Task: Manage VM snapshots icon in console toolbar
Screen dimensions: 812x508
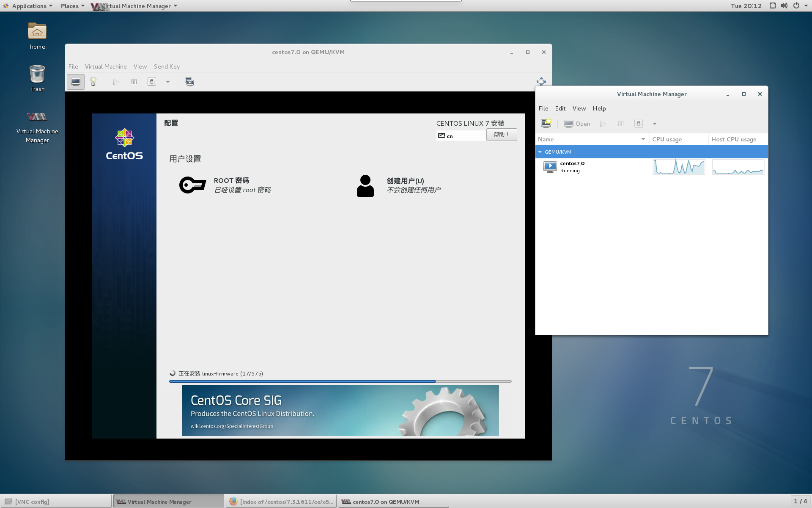Action: (189, 82)
